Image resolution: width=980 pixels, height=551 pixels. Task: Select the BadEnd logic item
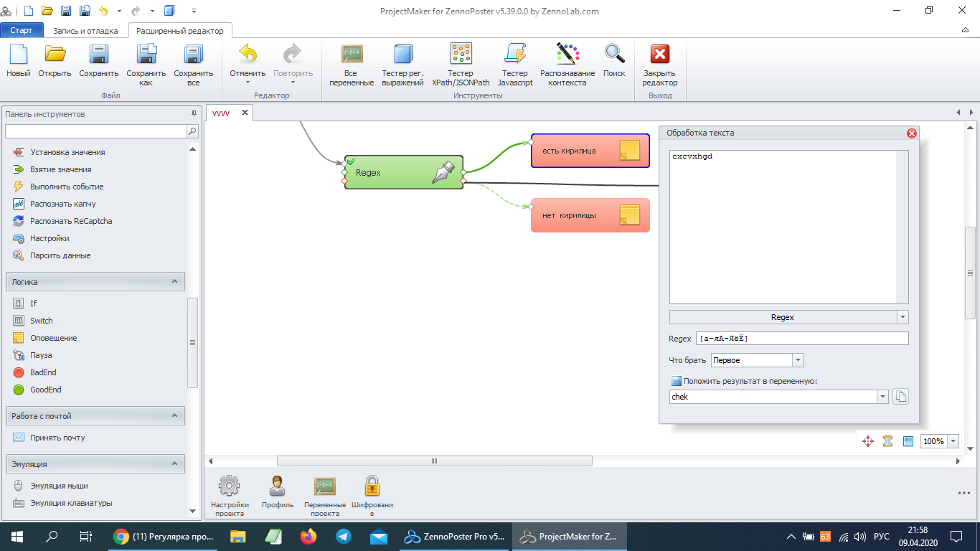(x=43, y=372)
